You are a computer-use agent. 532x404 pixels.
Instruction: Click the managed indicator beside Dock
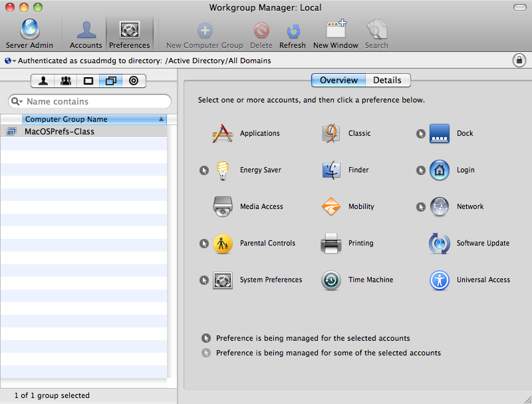421,134
